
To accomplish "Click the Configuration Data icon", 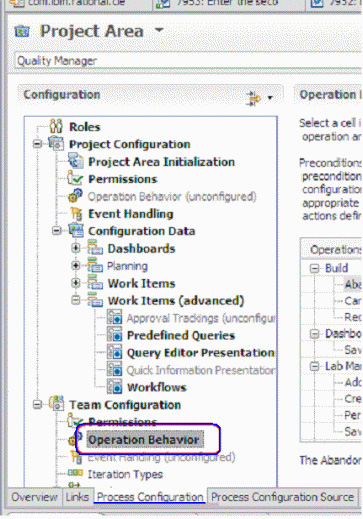I will point(76,230).
